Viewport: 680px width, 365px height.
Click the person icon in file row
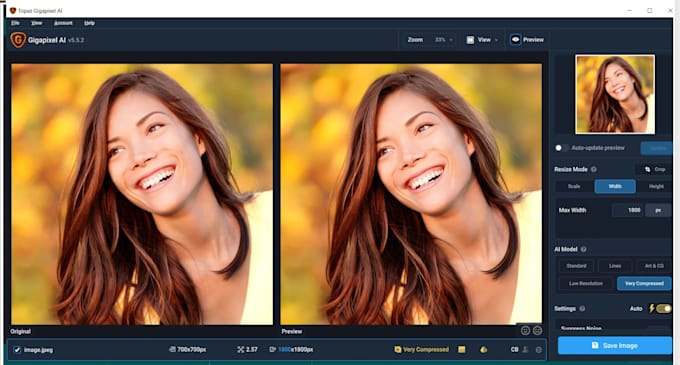[x=525, y=349]
